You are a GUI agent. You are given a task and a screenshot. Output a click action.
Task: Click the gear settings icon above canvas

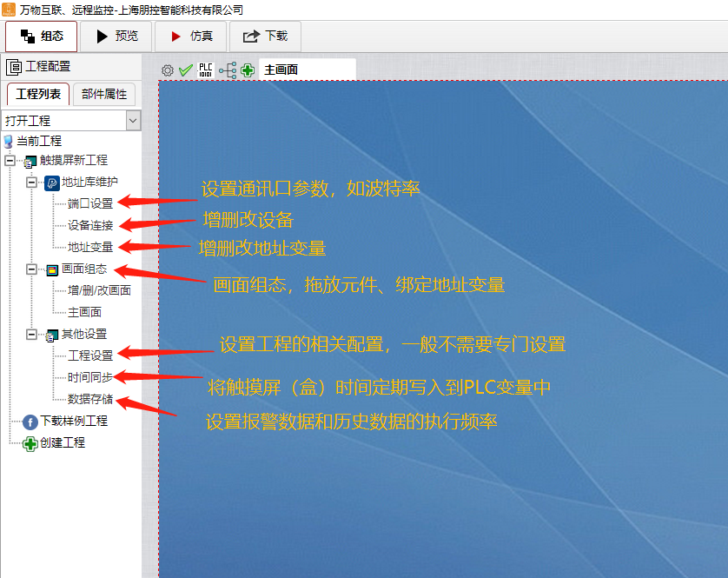coord(168,70)
